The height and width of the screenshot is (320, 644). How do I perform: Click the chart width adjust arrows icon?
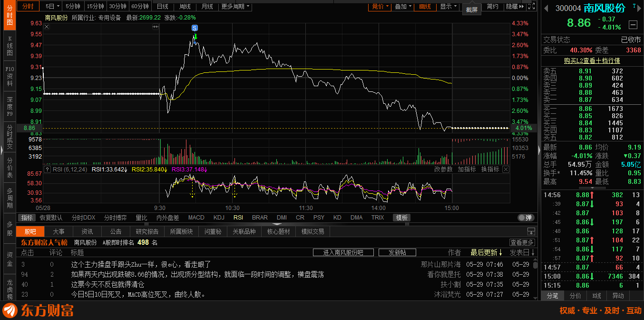(155, 27)
